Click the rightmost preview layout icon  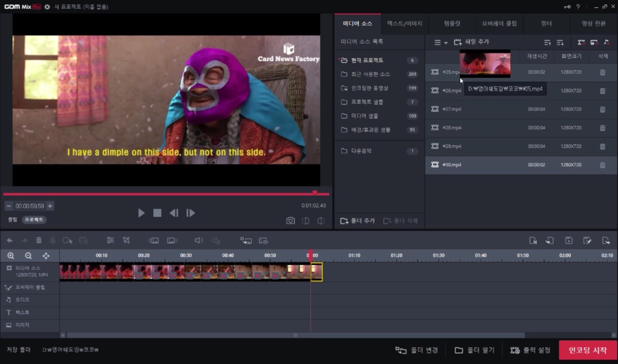point(321,221)
